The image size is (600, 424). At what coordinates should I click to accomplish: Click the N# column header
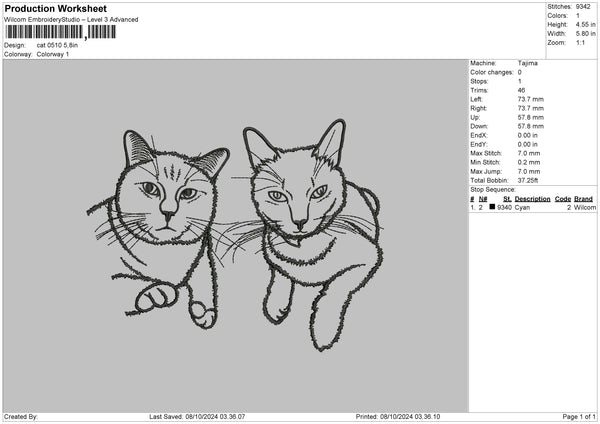point(483,199)
